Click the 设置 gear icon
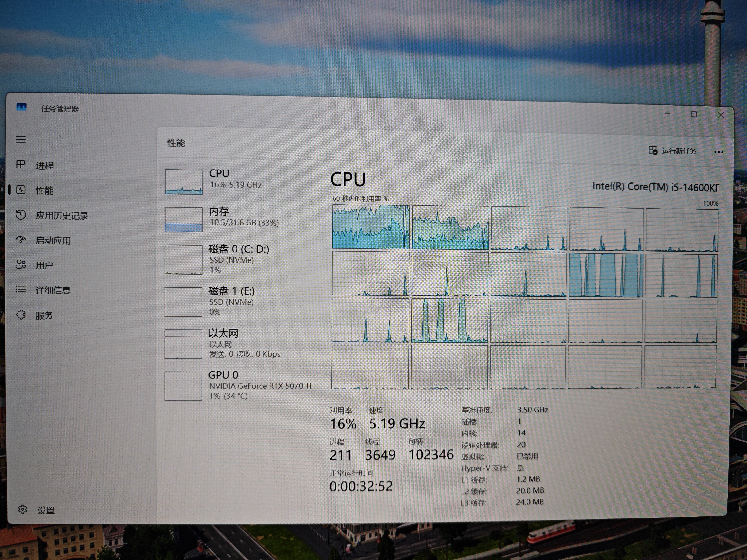 (23, 509)
